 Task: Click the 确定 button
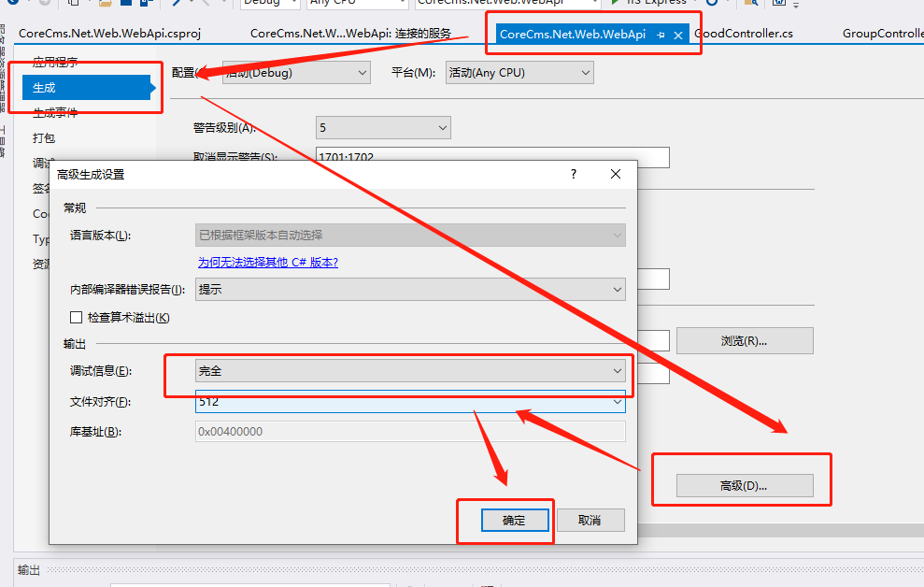click(x=514, y=520)
